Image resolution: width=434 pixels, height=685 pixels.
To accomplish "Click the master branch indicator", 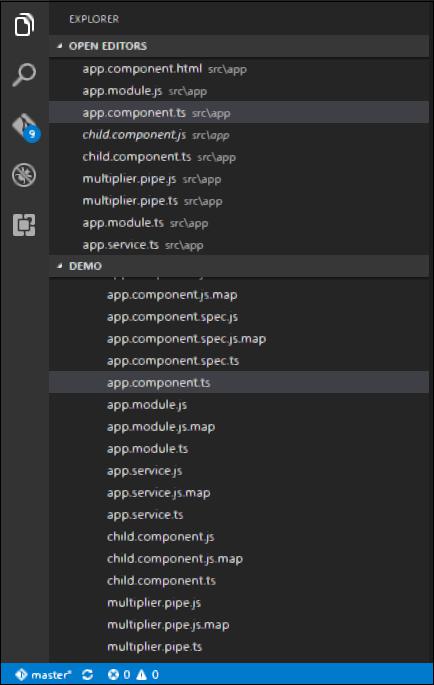I will [x=43, y=675].
